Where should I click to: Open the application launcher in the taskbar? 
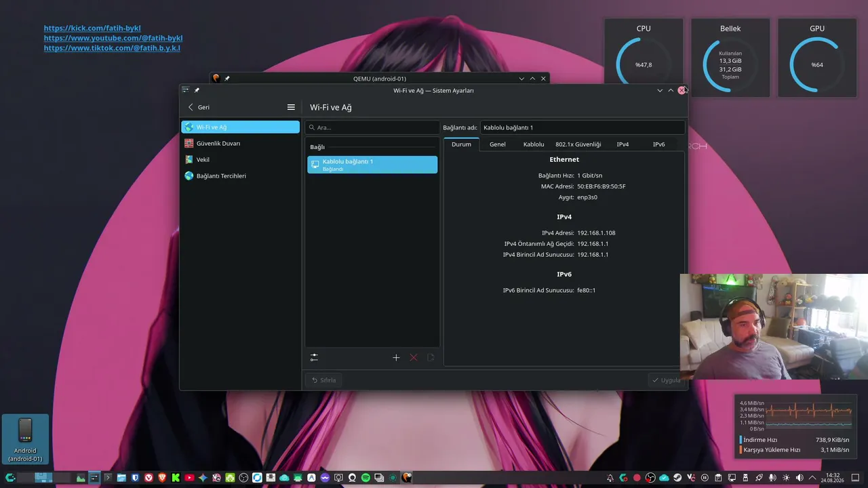(x=10, y=478)
